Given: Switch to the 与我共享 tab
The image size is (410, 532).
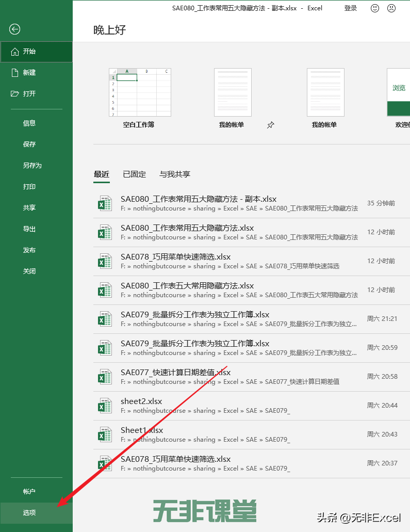Looking at the screenshot, I should [x=175, y=174].
